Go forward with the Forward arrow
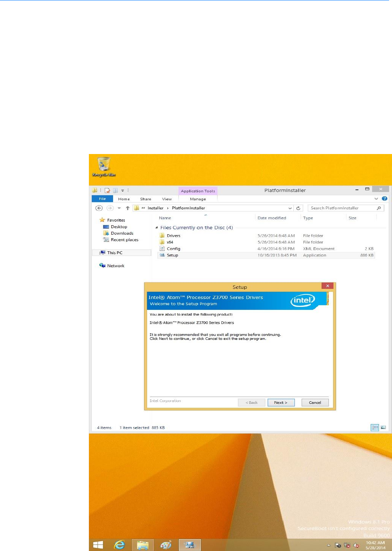Viewport: 392px width, 551px height. [x=110, y=208]
